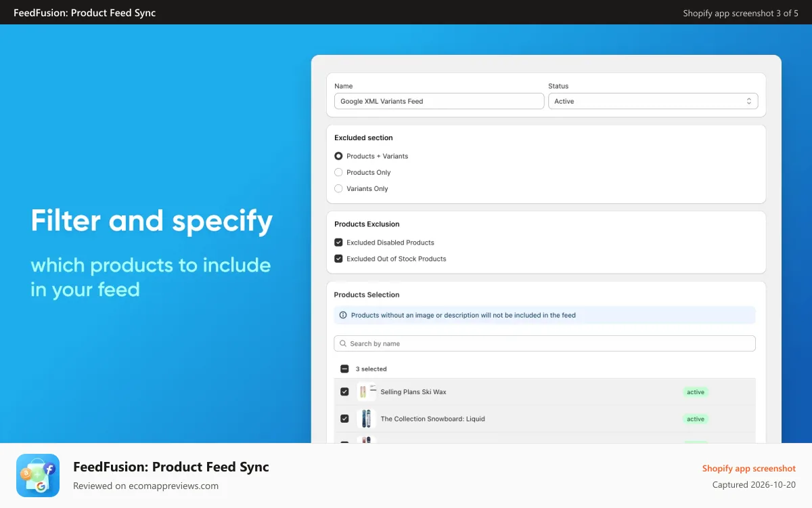Image resolution: width=812 pixels, height=508 pixels.
Task: Click the active badge for Selling Plans Ski Wax
Action: pyautogui.click(x=696, y=392)
